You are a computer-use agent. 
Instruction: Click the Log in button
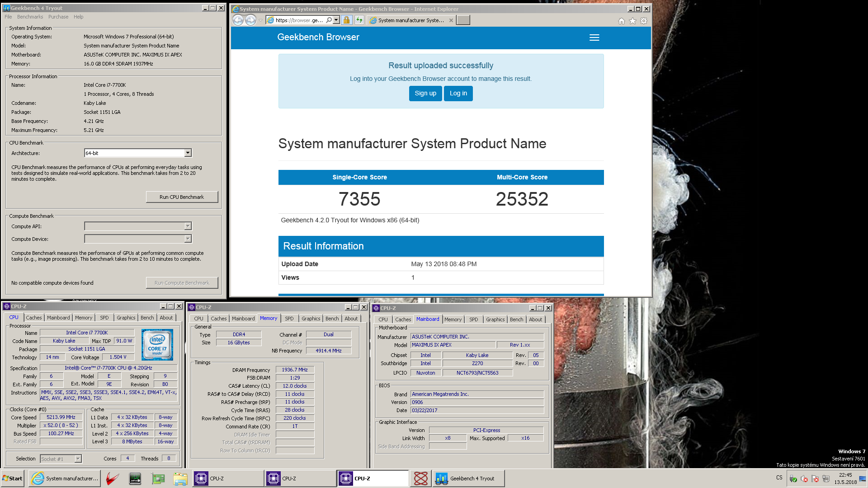(x=458, y=94)
